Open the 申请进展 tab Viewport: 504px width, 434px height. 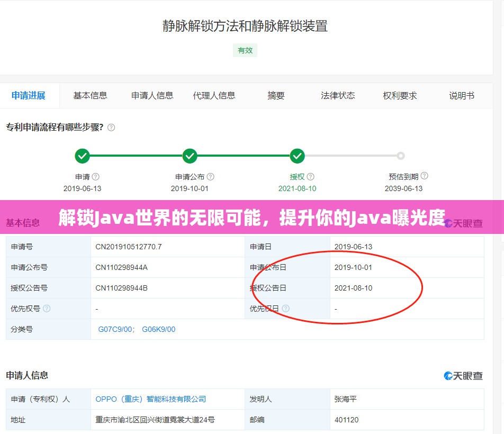point(29,95)
